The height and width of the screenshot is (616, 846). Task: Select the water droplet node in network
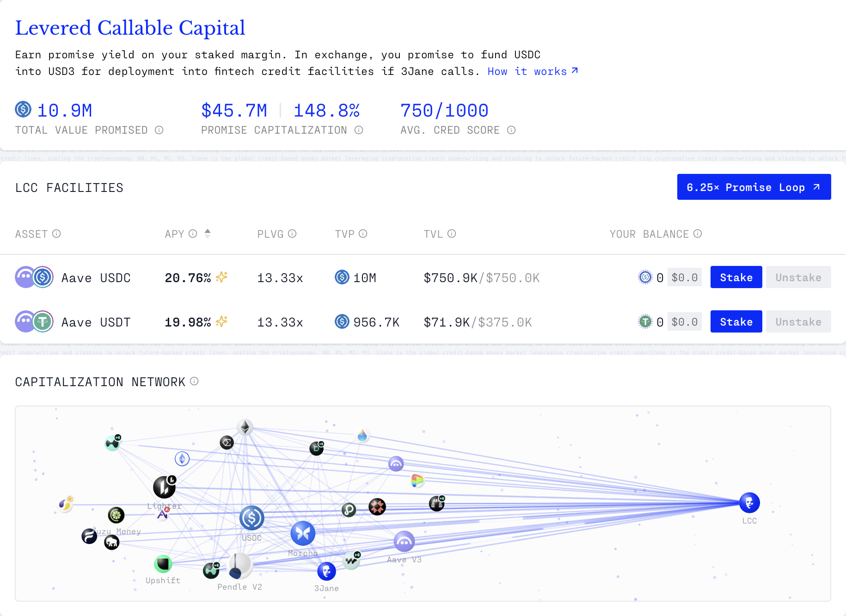coord(362,435)
